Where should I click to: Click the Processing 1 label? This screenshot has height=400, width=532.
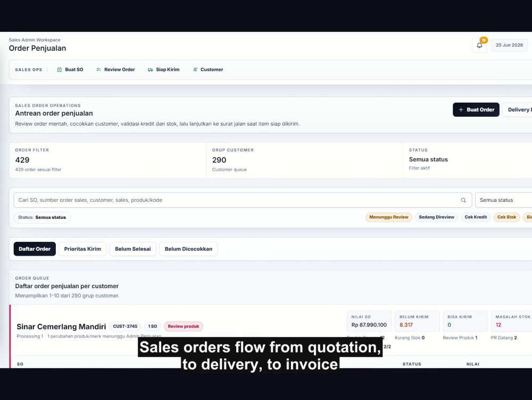30,336
